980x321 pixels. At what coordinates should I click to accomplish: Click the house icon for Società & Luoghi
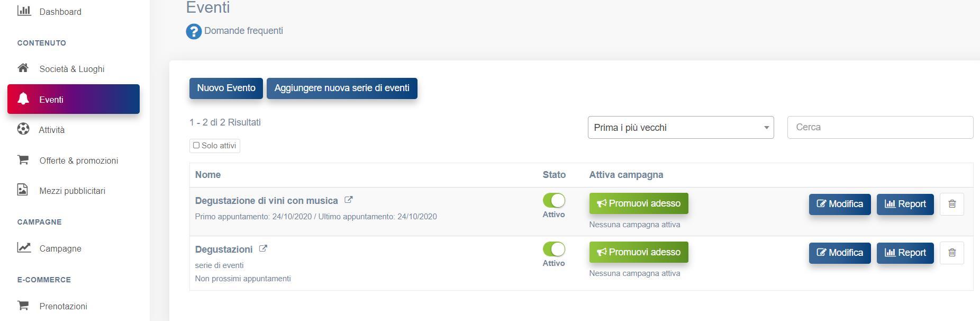(x=23, y=68)
